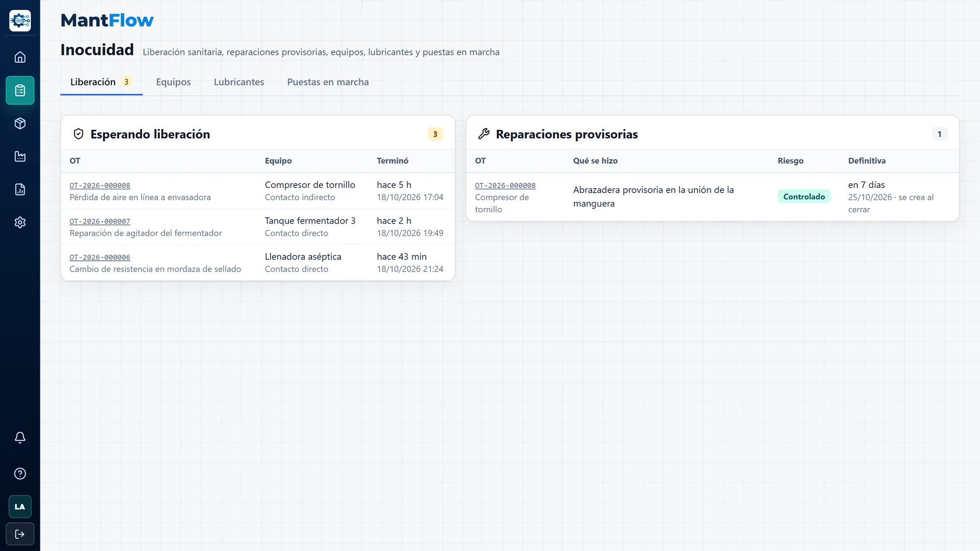Open work order OT-2026-000006 link
Viewport: 980px width, 551px height.
(100, 257)
